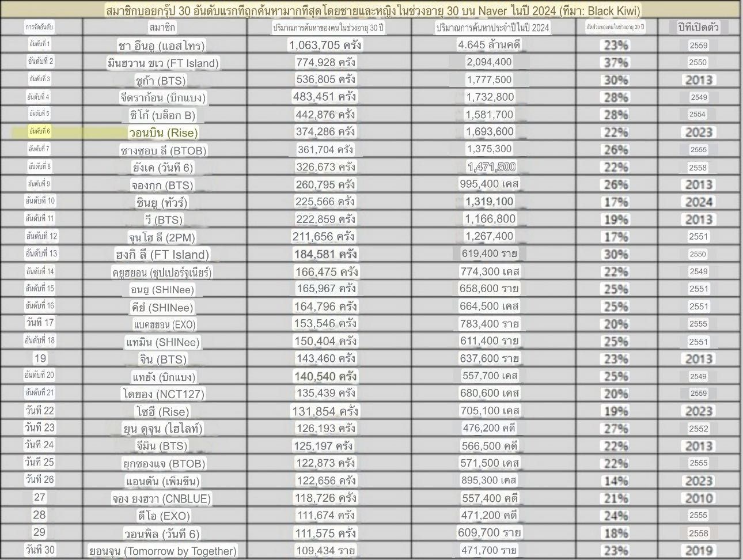Click the cell 'ยุน ดูจุน (ไฮไลท์)'
Screen dimensions: 743x560
163,429
